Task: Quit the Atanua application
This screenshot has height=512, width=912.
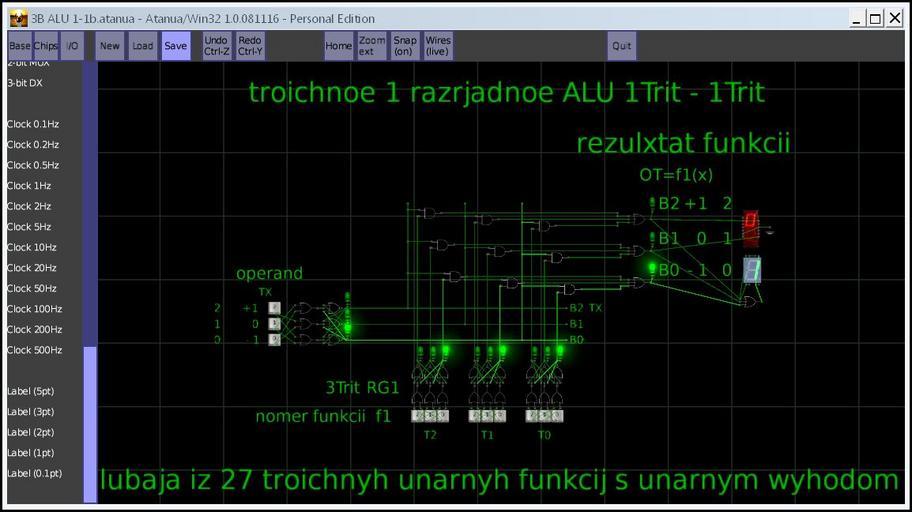Action: coord(622,46)
